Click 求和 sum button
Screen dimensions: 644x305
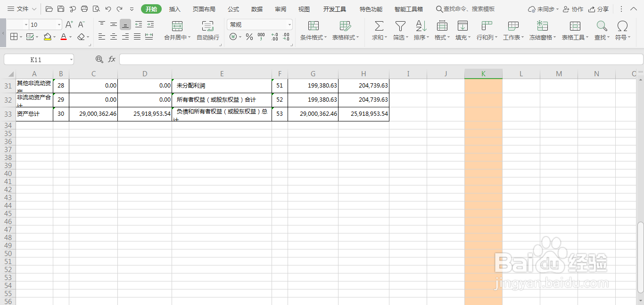pos(379,31)
